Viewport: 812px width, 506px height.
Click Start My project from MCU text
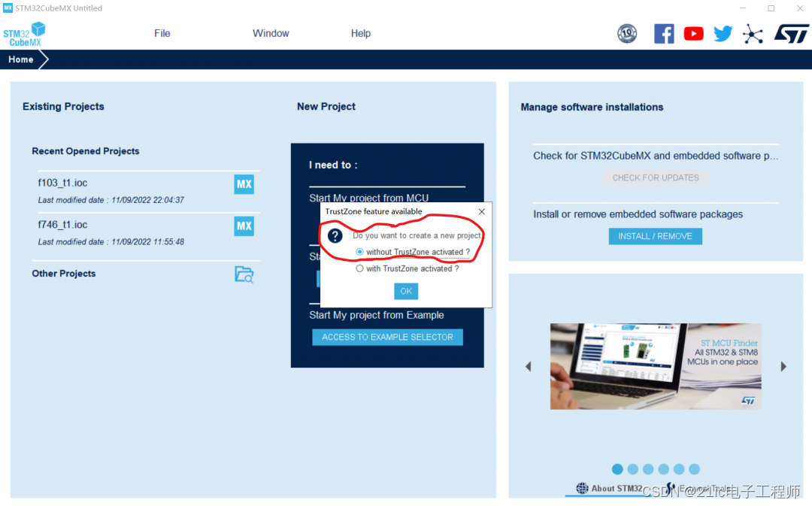[368, 197]
